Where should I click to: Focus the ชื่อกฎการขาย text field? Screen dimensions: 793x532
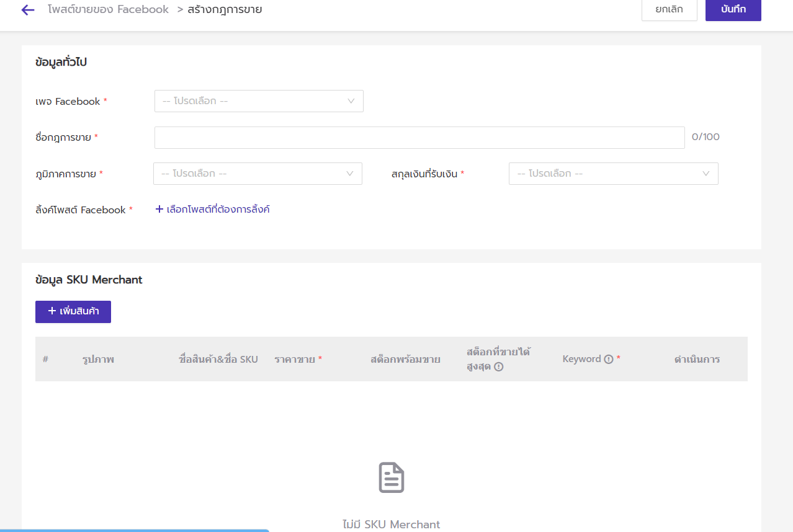coord(419,138)
